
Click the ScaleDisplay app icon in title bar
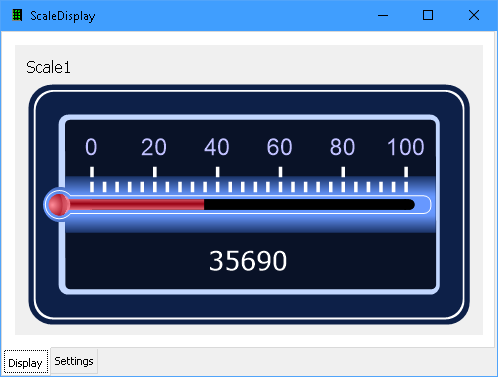(17, 15)
